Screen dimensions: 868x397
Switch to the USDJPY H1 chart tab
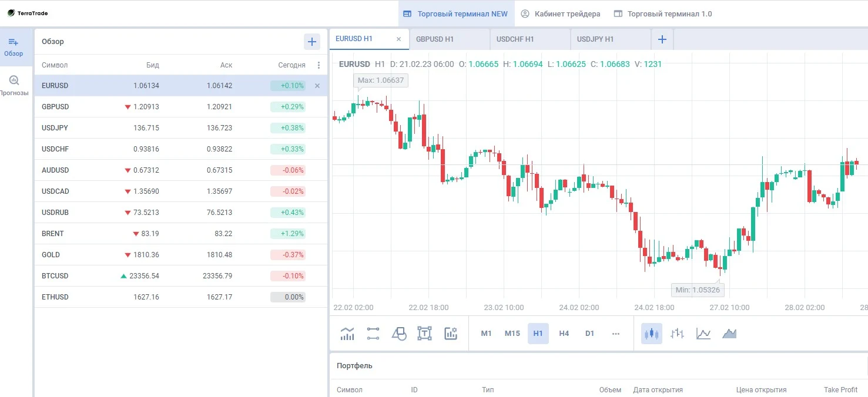click(611, 39)
